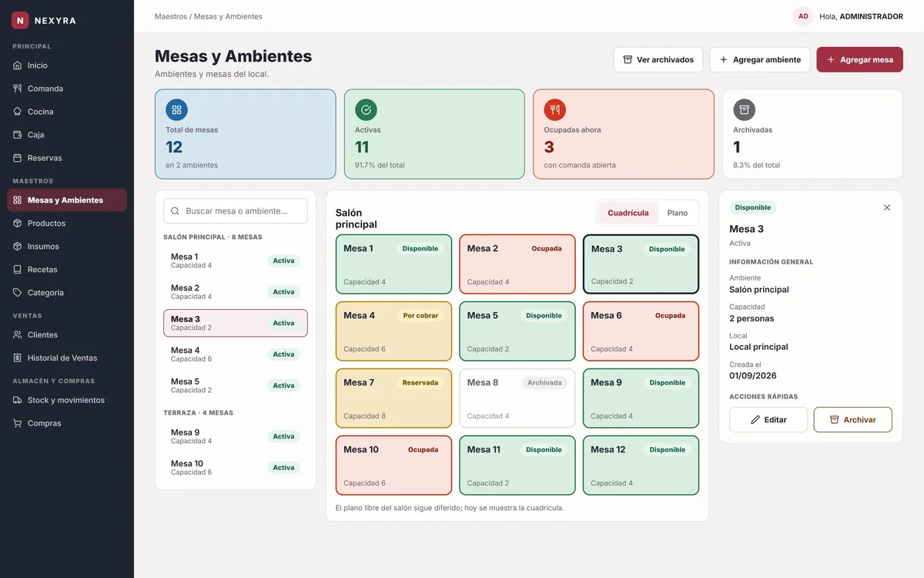Screen dimensions: 924x578
Task: Click the Reservas calendar icon
Action: point(18,158)
